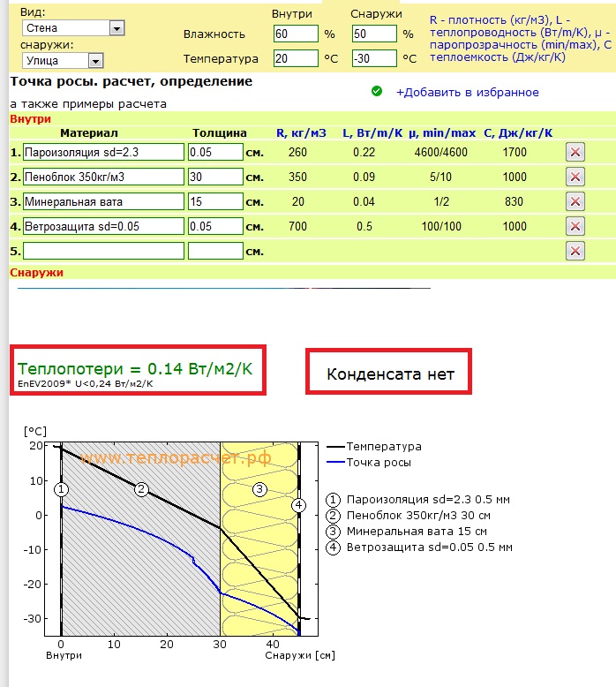Click thickness field of Ветрозащита row
Image resolution: width=616 pixels, height=687 pixels.
(x=215, y=227)
